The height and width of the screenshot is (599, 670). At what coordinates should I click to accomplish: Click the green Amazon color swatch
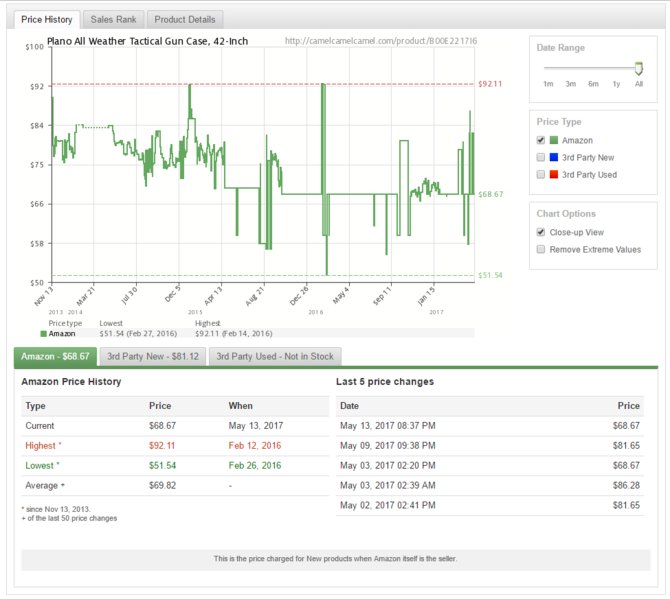click(x=554, y=140)
